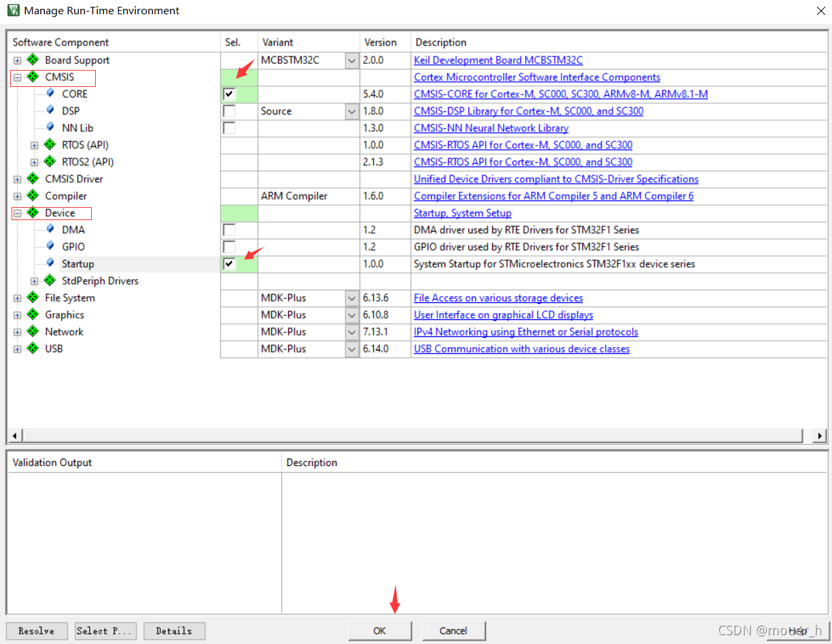Click the Startup blue component icon
Screen dimensions: 832x644
50,263
